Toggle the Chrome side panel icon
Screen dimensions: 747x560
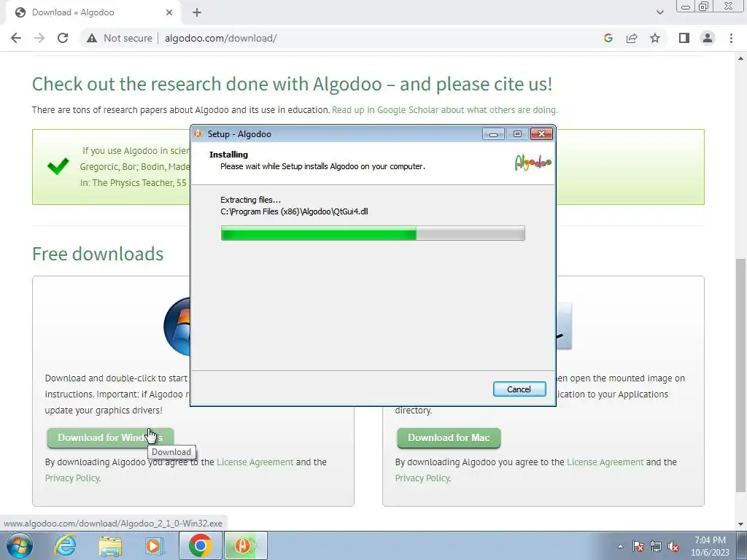pyautogui.click(x=684, y=38)
